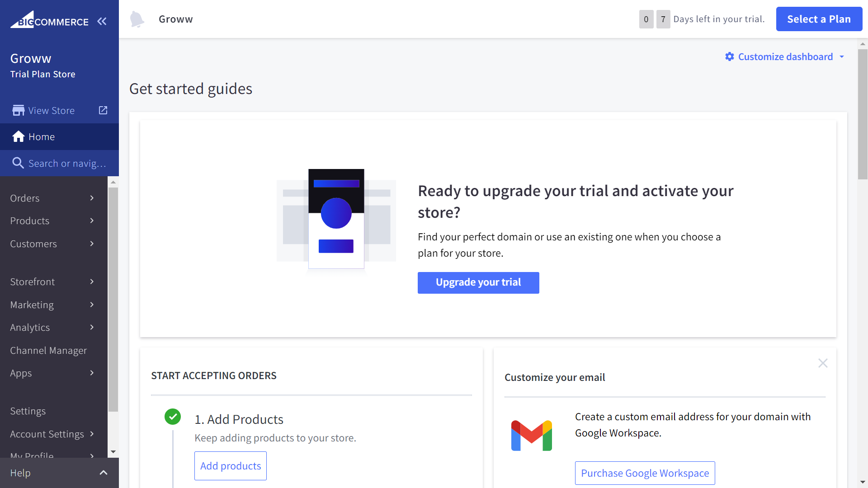
Task: Expand the Storefront submenu chevron
Action: (x=92, y=282)
